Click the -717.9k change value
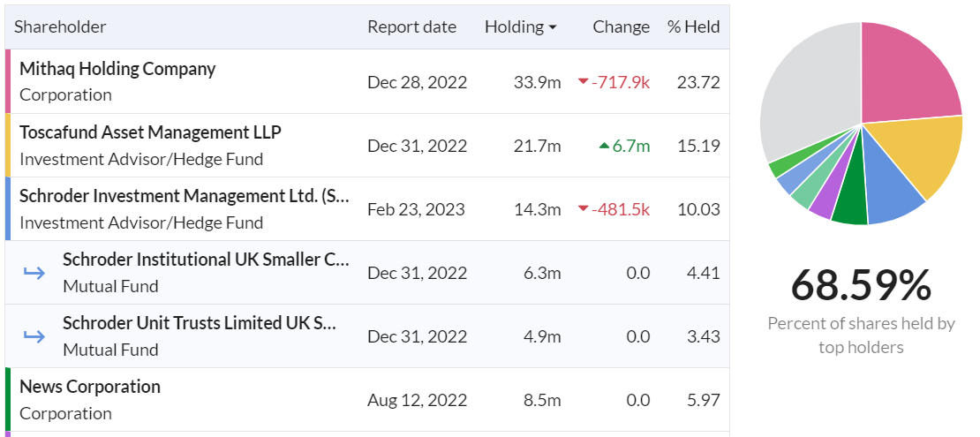The height and width of the screenshot is (437, 980). pyautogui.click(x=622, y=82)
